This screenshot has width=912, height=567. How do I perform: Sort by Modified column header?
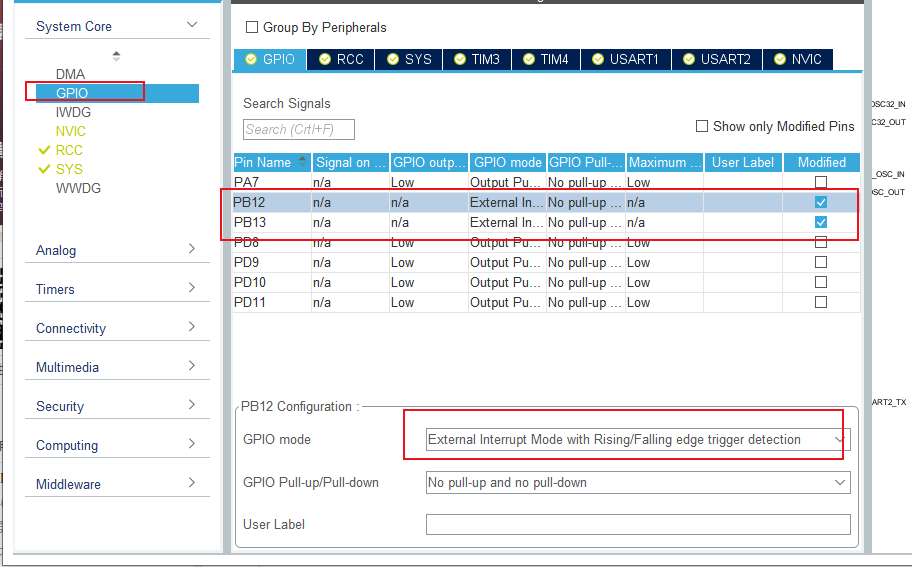click(822, 163)
